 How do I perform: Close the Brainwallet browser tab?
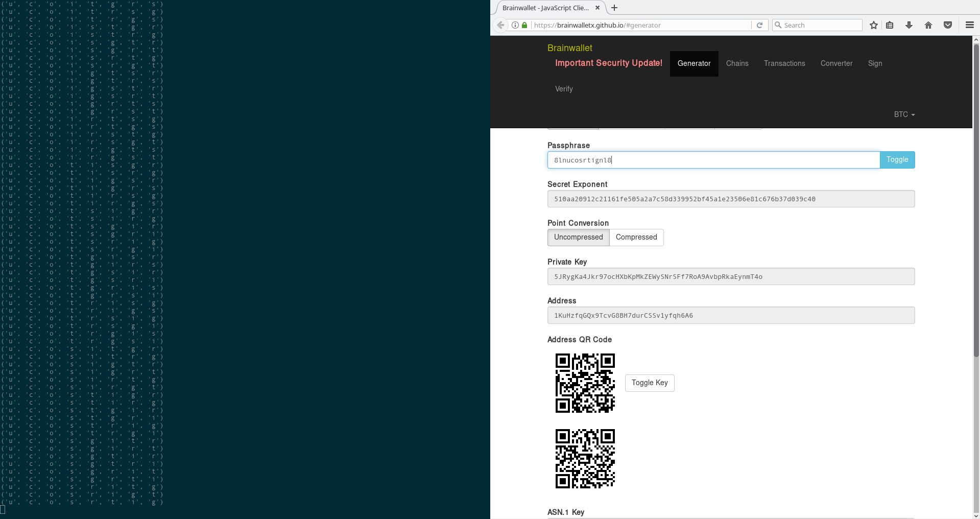(x=597, y=8)
